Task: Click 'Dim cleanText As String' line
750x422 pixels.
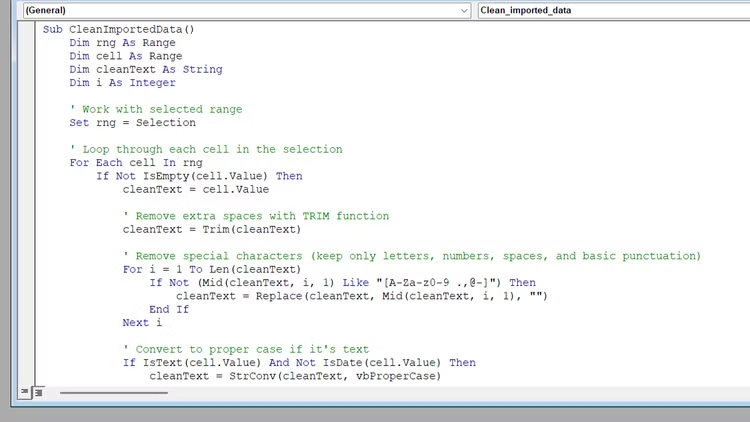Action: tap(146, 70)
